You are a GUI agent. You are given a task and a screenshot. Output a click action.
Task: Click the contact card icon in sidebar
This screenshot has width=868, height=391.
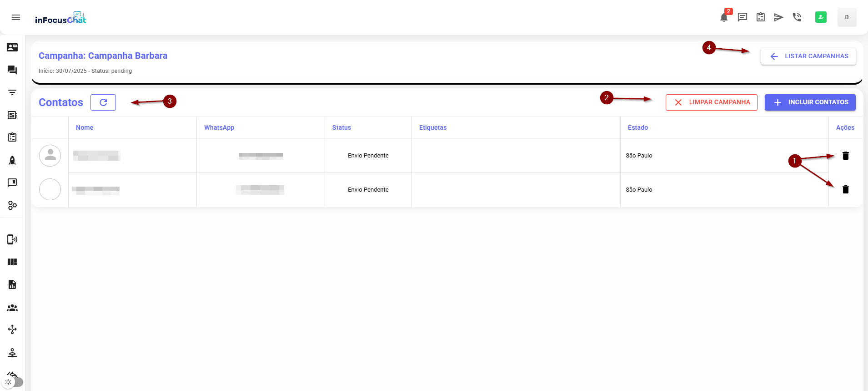coord(12,47)
